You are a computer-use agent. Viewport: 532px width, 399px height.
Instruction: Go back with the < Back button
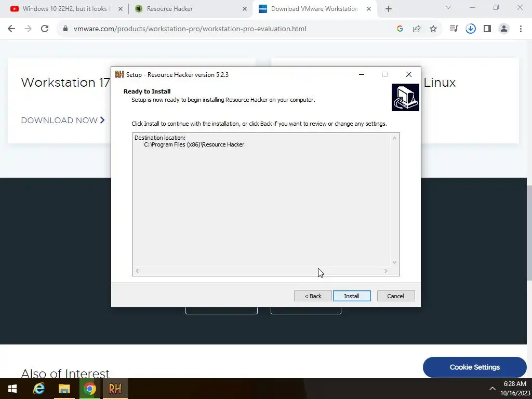point(312,296)
